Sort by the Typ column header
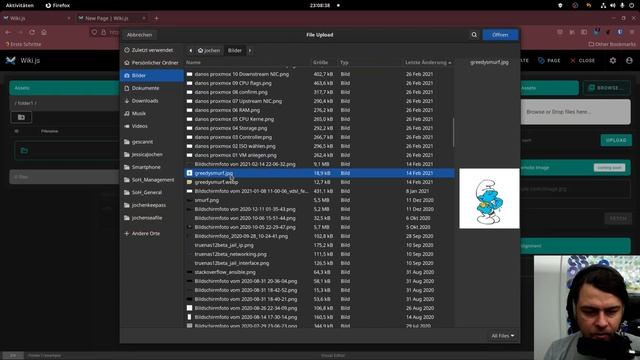Image resolution: width=640 pixels, height=360 pixels. point(344,62)
